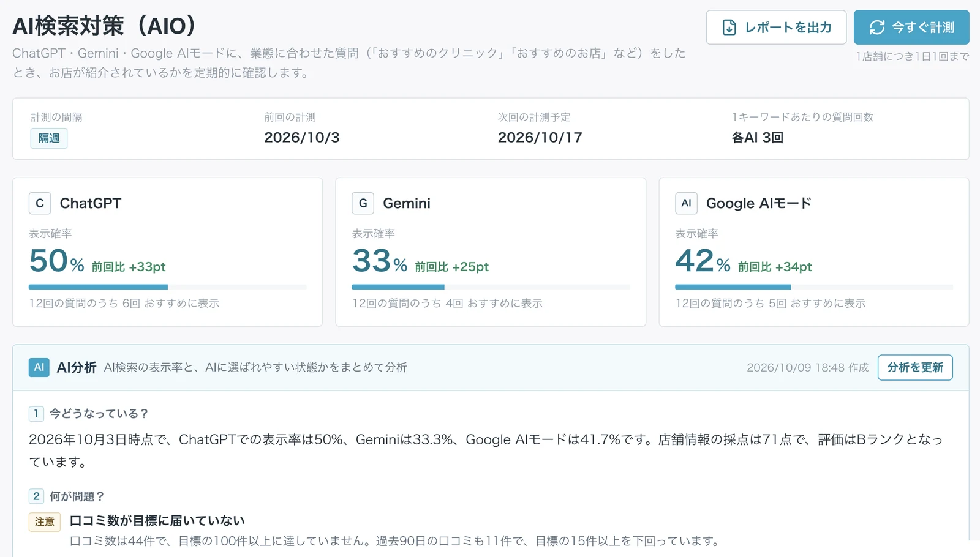Viewport: 980px width, 557px height.
Task: Click the レポートを出力 button
Action: pos(776,28)
